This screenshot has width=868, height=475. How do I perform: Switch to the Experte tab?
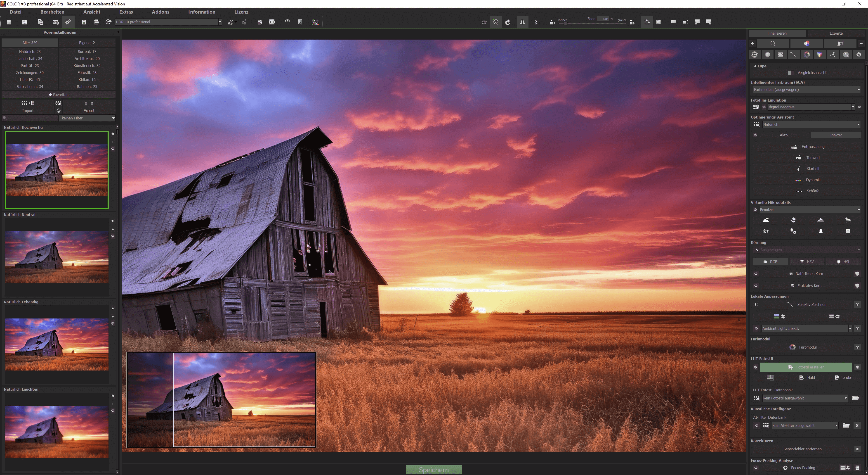836,33
